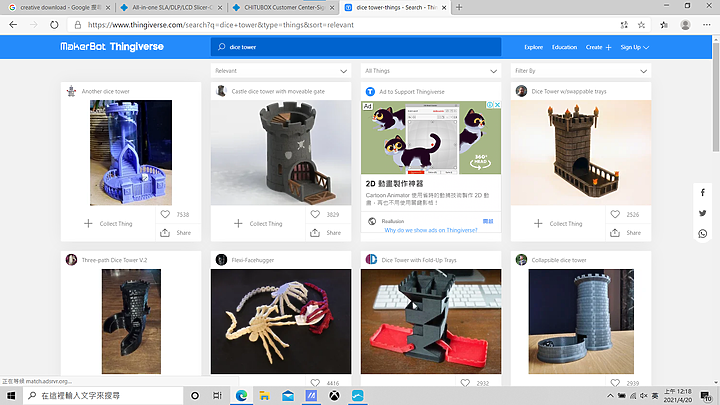Open browser profile avatar

pos(685,25)
